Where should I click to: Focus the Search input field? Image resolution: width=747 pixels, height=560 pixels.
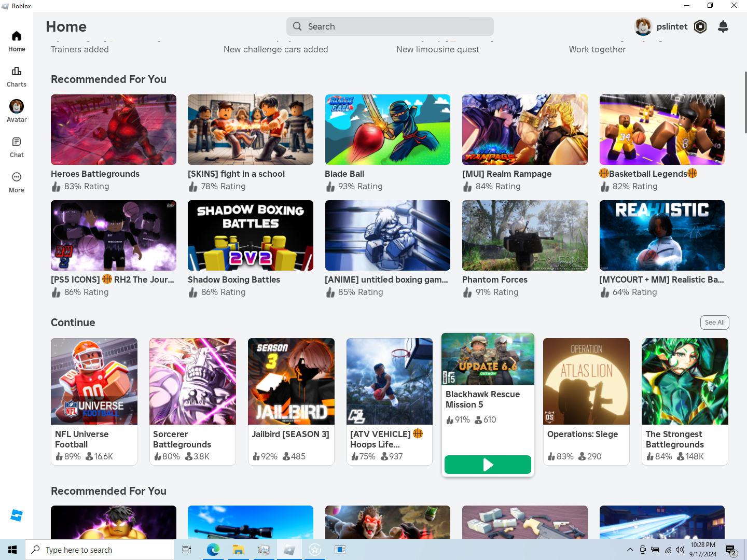coord(390,26)
